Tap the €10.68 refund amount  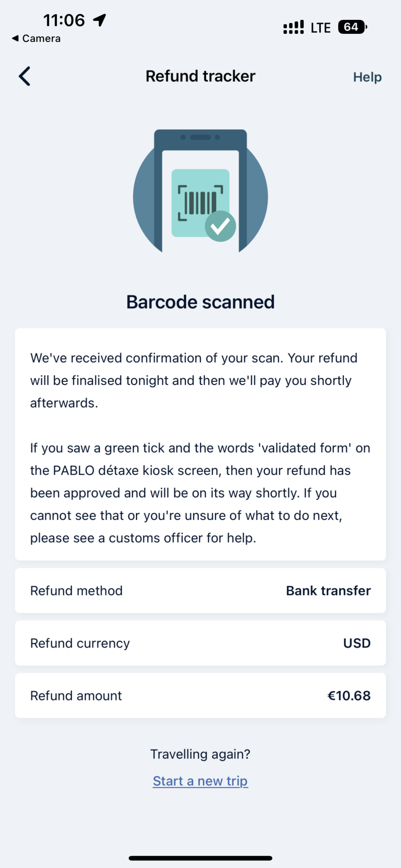pyautogui.click(x=349, y=696)
